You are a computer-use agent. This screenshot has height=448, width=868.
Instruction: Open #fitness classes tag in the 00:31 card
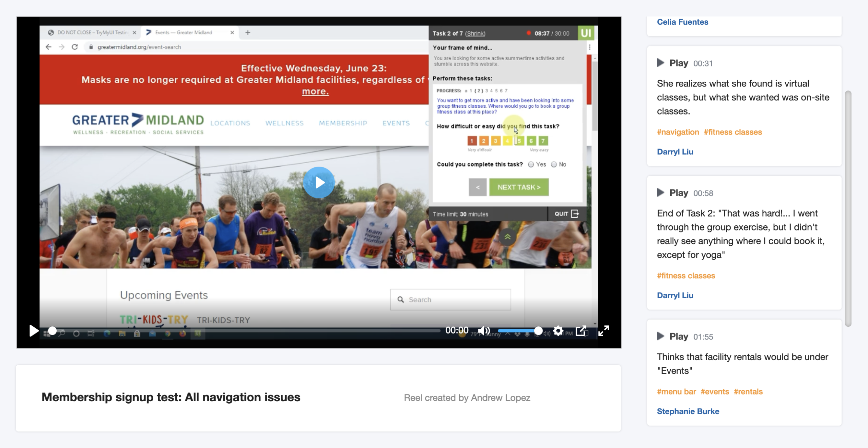point(733,132)
